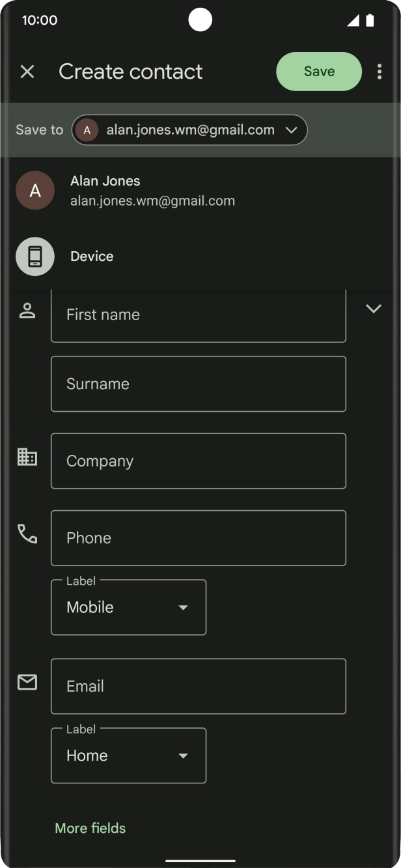This screenshot has width=401, height=868.
Task: Expand additional name fields chevron
Action: pos(374,308)
